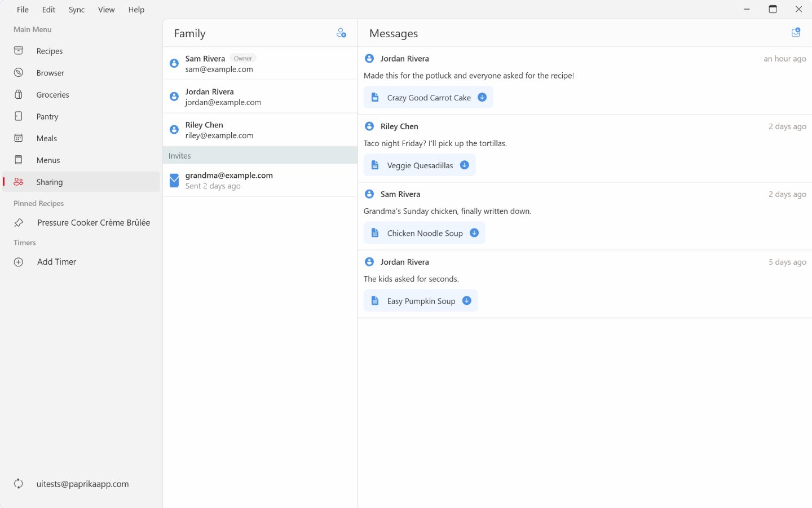Screen dimensions: 812x508
Task: Click the document icon on Veggie Quesadillas
Action: click(375, 165)
